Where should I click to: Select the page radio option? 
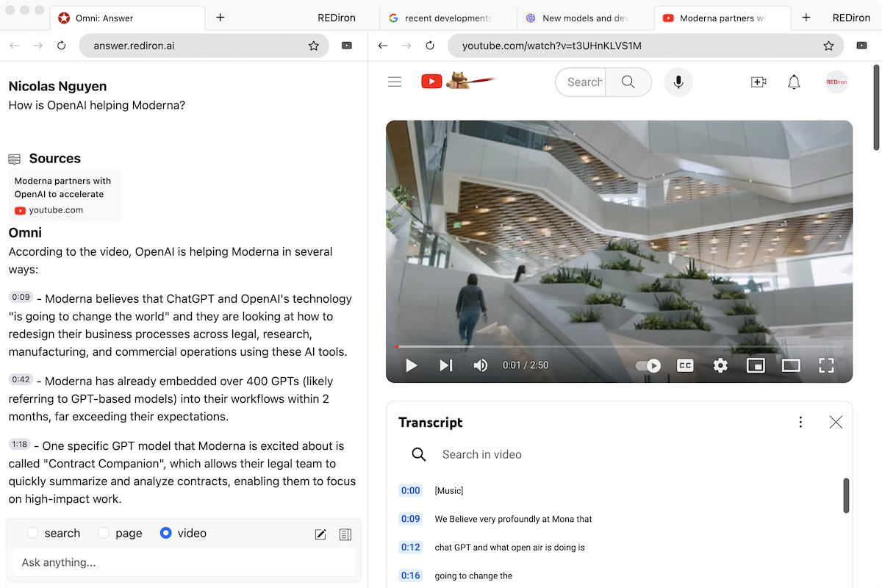(104, 533)
